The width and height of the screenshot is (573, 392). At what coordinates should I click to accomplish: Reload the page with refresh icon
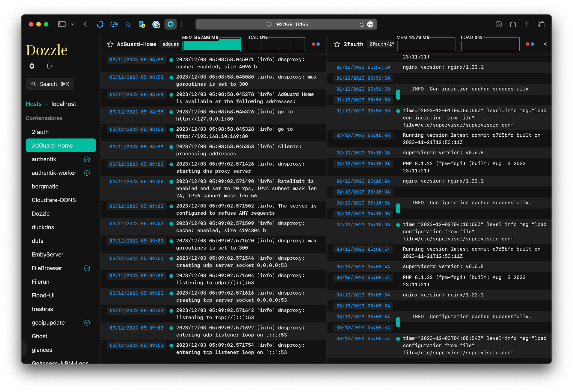(x=362, y=24)
